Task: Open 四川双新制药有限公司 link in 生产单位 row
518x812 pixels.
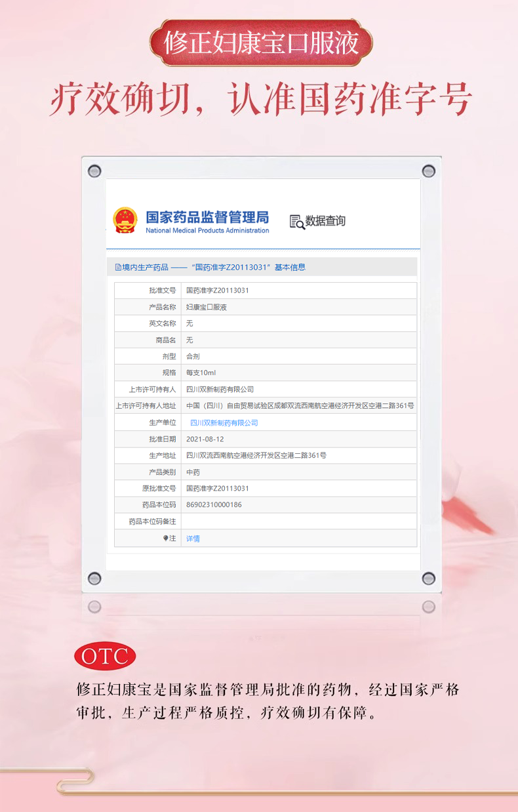Action: [x=224, y=423]
